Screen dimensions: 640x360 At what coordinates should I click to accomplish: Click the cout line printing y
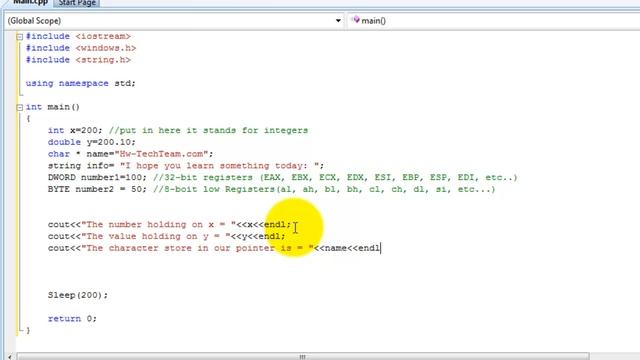pyautogui.click(x=167, y=236)
